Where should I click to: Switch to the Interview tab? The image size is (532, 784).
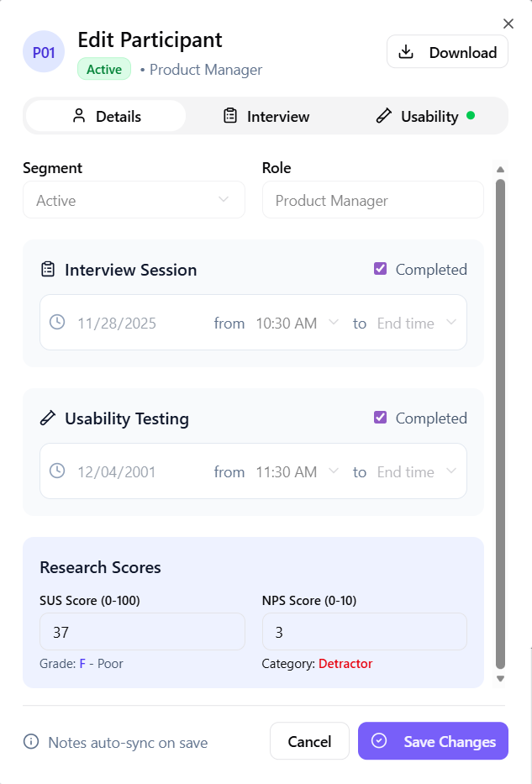coord(266,116)
